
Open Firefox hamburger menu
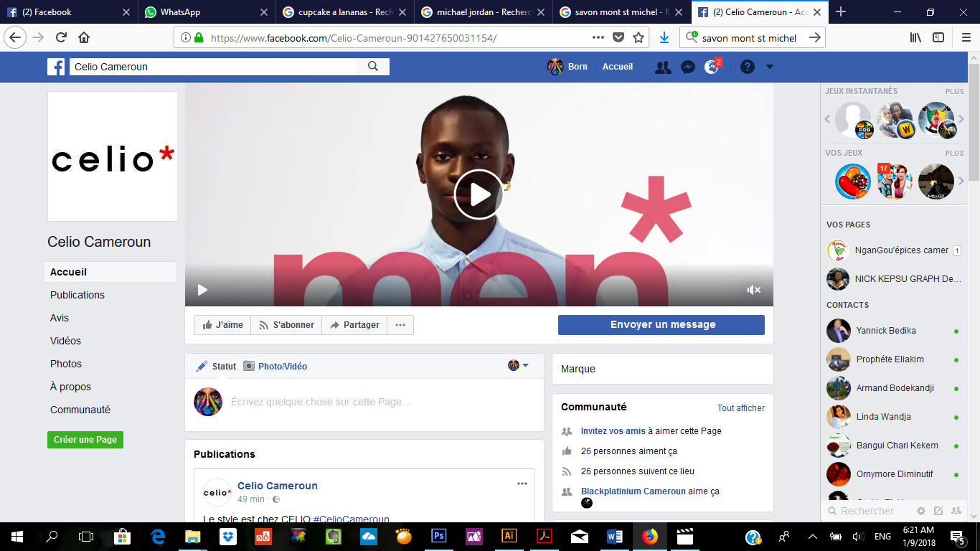pos(966,37)
